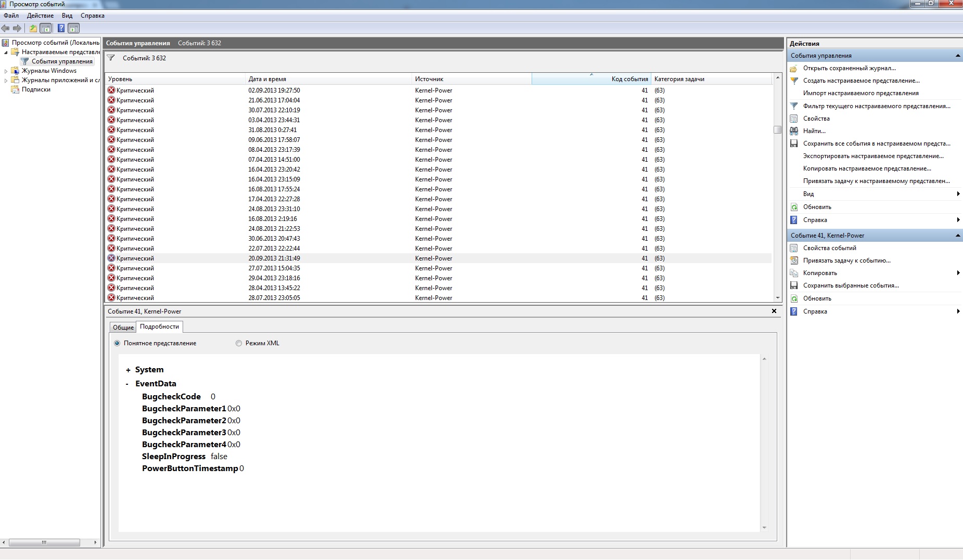
Task: Click the Back arrow in toolbar
Action: coord(6,28)
